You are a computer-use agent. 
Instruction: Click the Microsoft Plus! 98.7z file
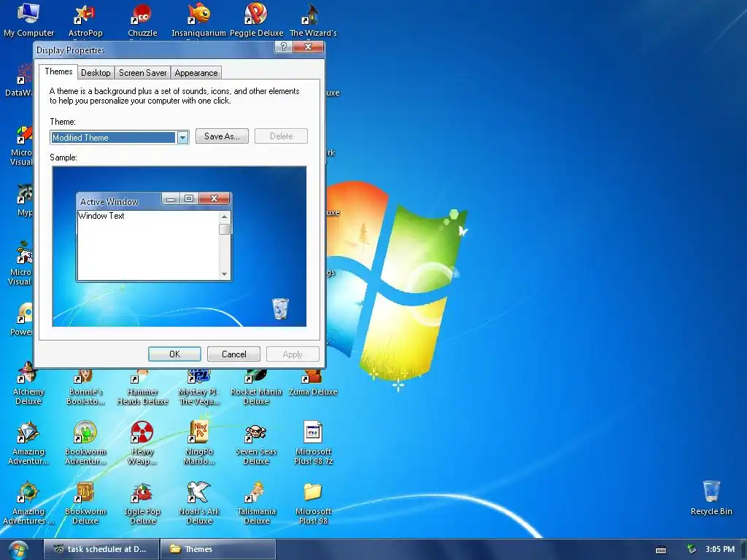(x=313, y=443)
